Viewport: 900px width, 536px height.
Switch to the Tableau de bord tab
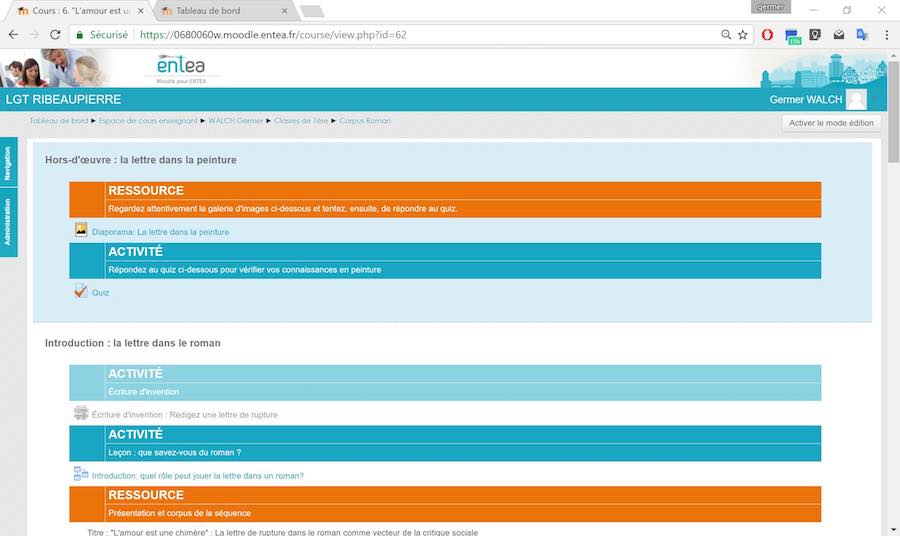tap(224, 11)
